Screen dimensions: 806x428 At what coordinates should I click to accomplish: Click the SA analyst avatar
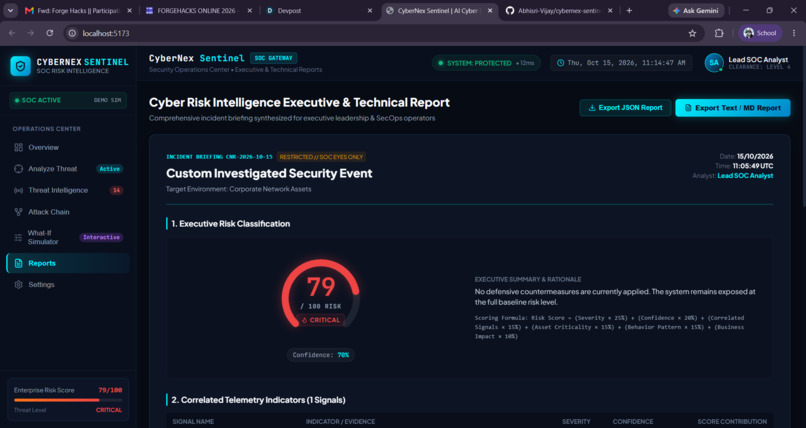(713, 63)
